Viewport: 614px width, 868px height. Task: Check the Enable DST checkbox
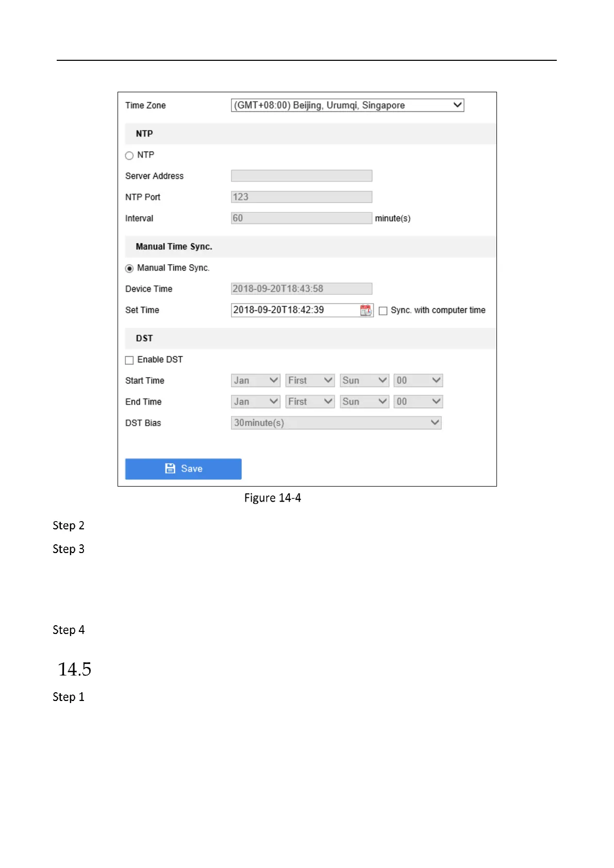point(129,360)
